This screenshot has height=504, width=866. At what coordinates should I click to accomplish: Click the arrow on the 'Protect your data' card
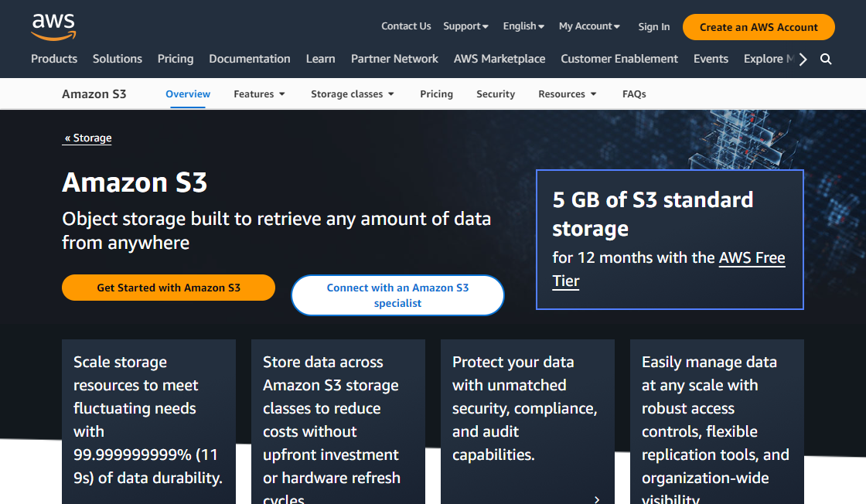597,499
